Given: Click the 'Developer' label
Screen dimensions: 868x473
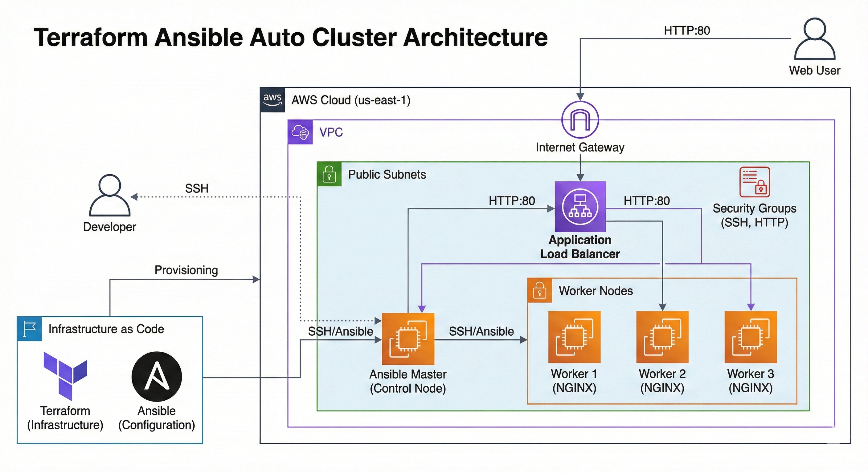Looking at the screenshot, I should click(109, 227).
